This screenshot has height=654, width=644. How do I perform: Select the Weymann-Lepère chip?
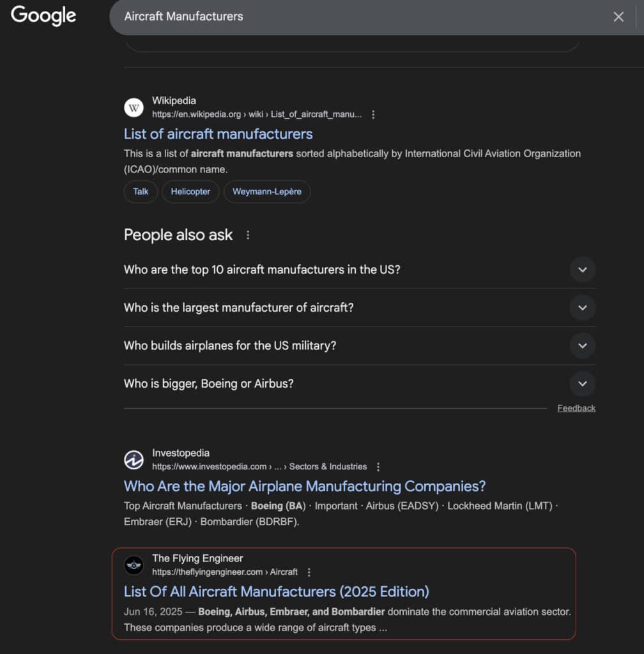point(266,192)
